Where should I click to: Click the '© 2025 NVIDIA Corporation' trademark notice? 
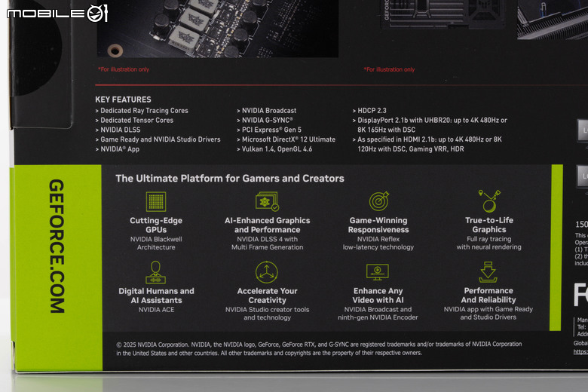tap(319, 348)
